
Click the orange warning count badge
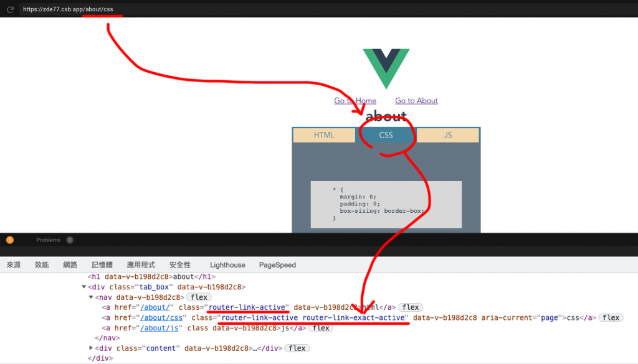pyautogui.click(x=10, y=240)
